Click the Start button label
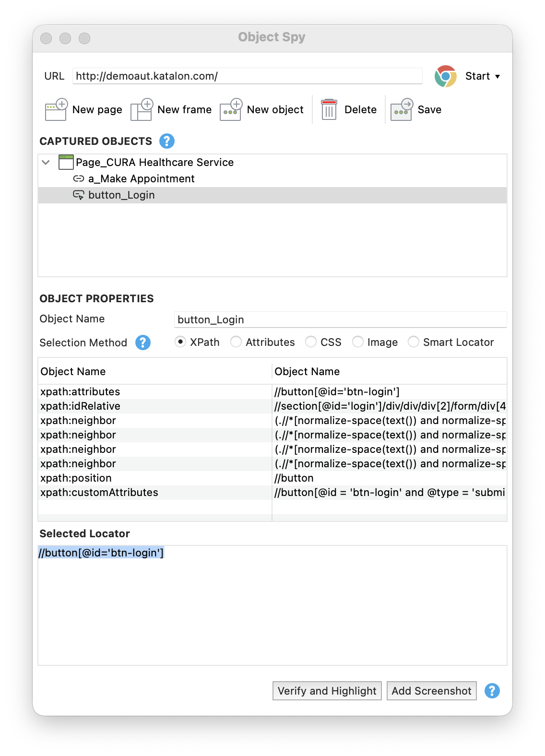545x756 pixels. [x=477, y=76]
